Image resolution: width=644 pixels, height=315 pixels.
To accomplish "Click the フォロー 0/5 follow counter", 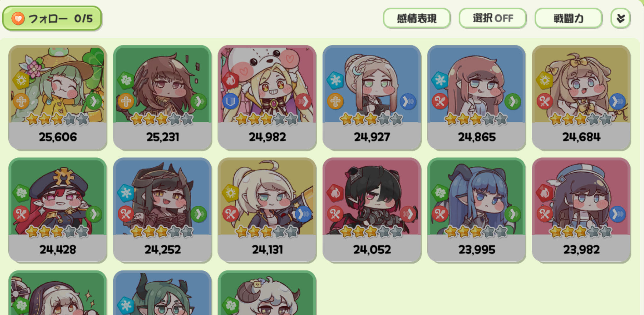I will pyautogui.click(x=52, y=19).
